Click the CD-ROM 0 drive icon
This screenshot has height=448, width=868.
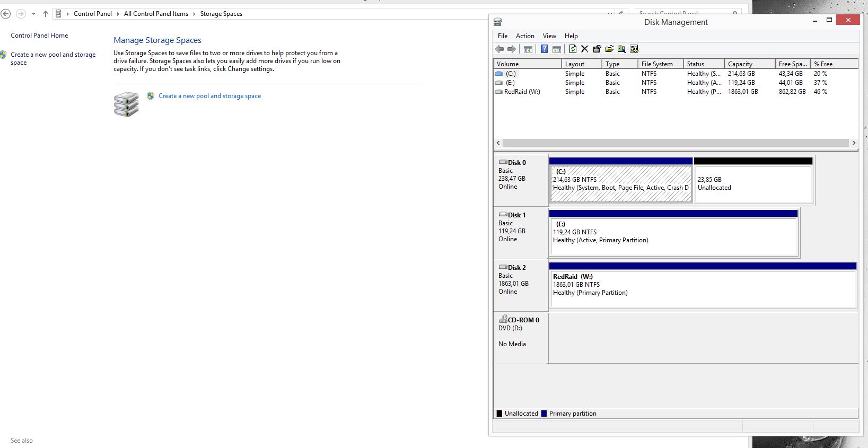[x=503, y=319]
